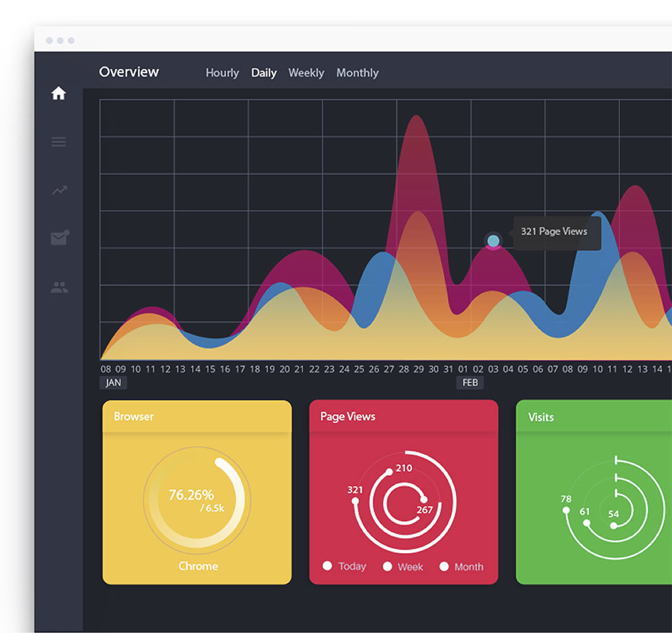Click the 210 value in Page Views ring

tap(404, 468)
